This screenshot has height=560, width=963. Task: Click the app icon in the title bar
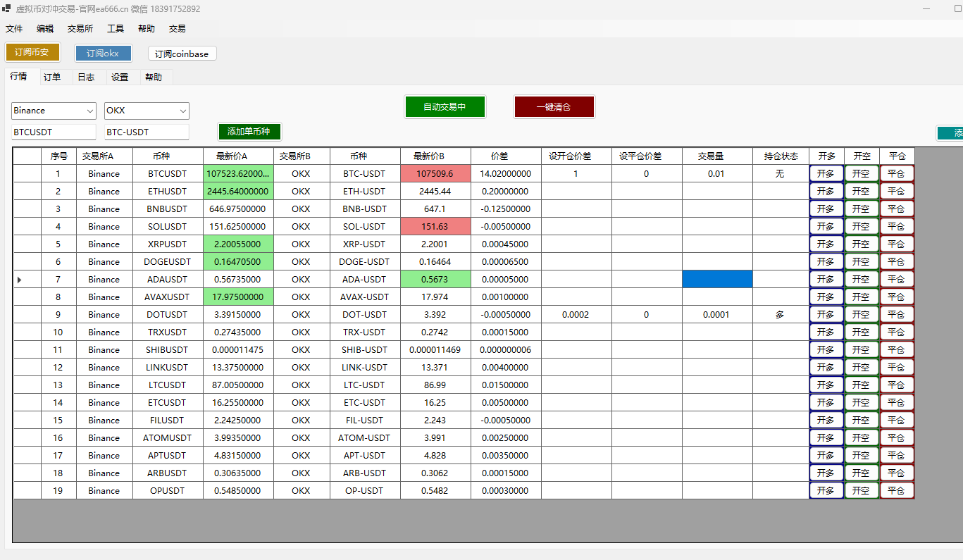click(6, 9)
